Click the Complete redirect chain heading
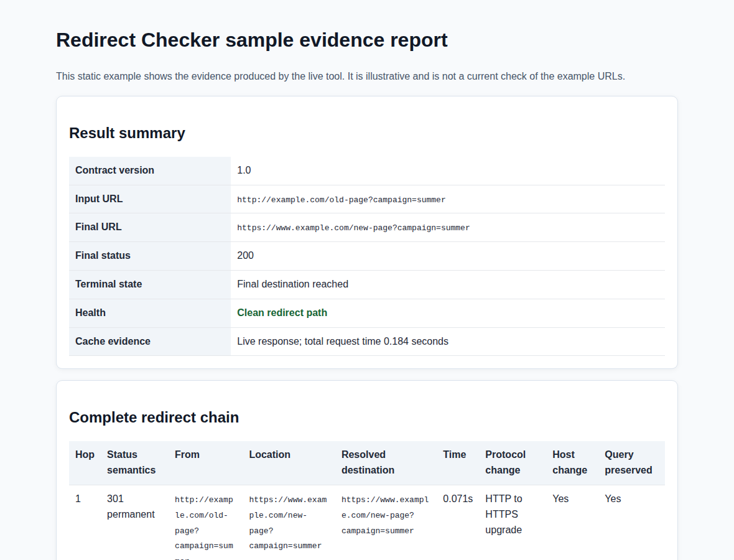734x560 pixels. 154,417
